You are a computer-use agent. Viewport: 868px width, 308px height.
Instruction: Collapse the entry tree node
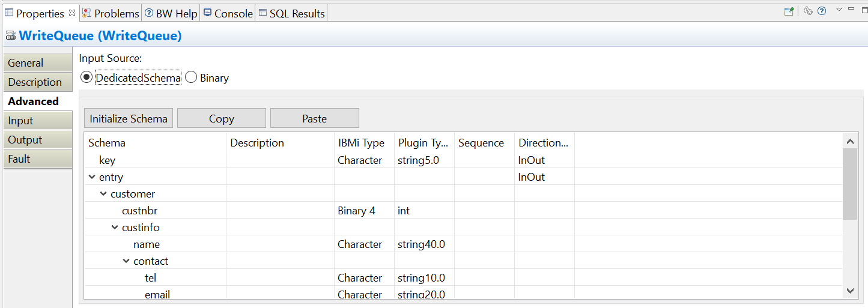pos(92,177)
